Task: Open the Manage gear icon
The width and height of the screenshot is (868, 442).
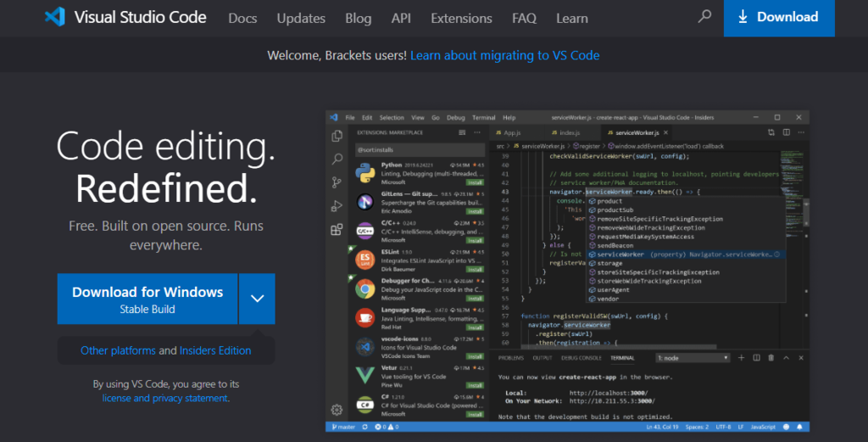Action: (x=337, y=410)
